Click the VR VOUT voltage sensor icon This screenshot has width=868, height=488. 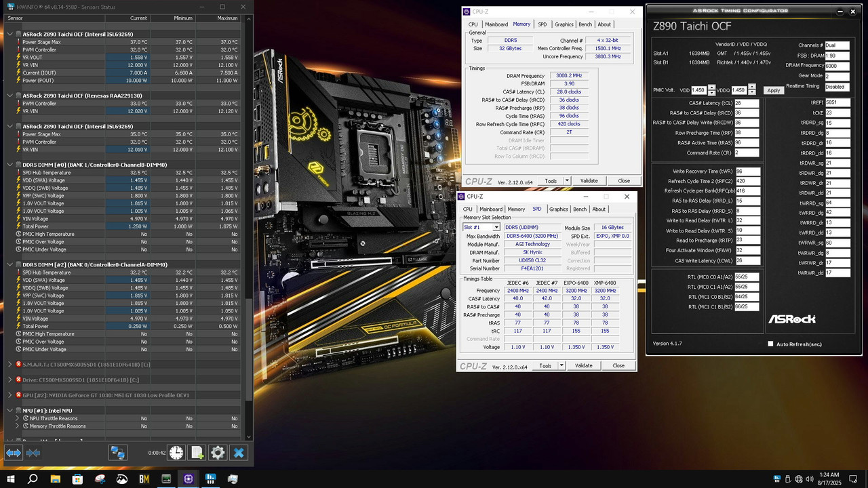pyautogui.click(x=18, y=58)
